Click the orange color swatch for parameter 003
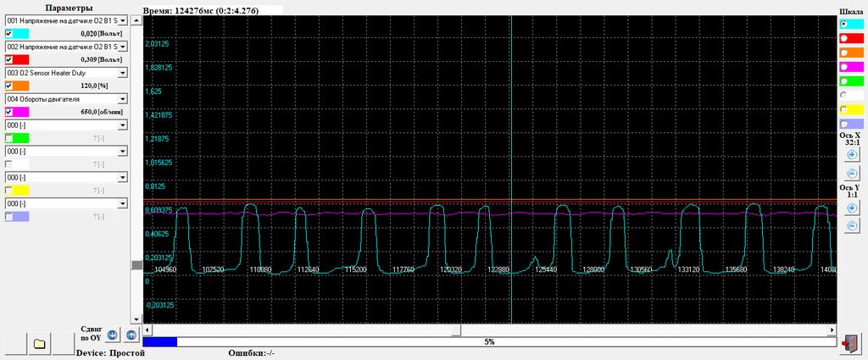Screen dimensions: 868x360 tap(22, 86)
